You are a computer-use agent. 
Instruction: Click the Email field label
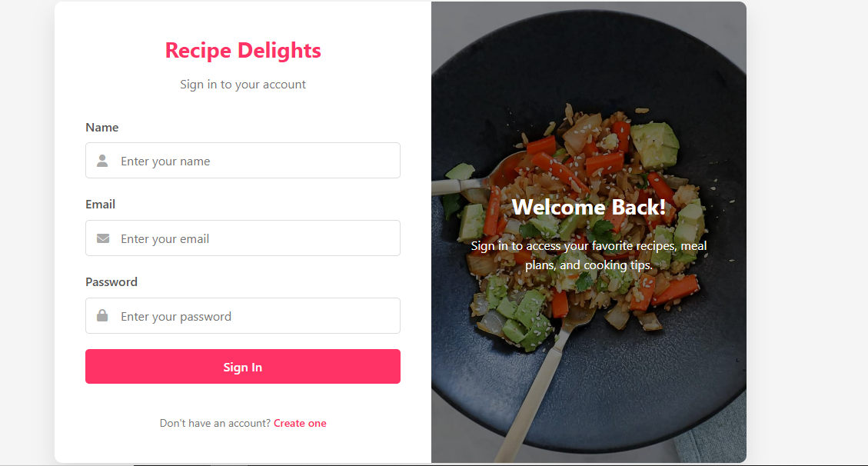pyautogui.click(x=100, y=205)
